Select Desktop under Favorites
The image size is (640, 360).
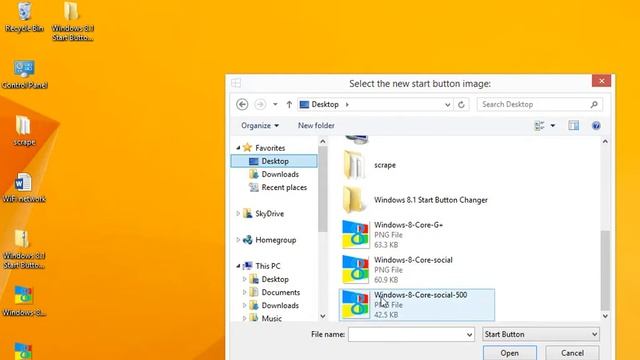[274, 161]
